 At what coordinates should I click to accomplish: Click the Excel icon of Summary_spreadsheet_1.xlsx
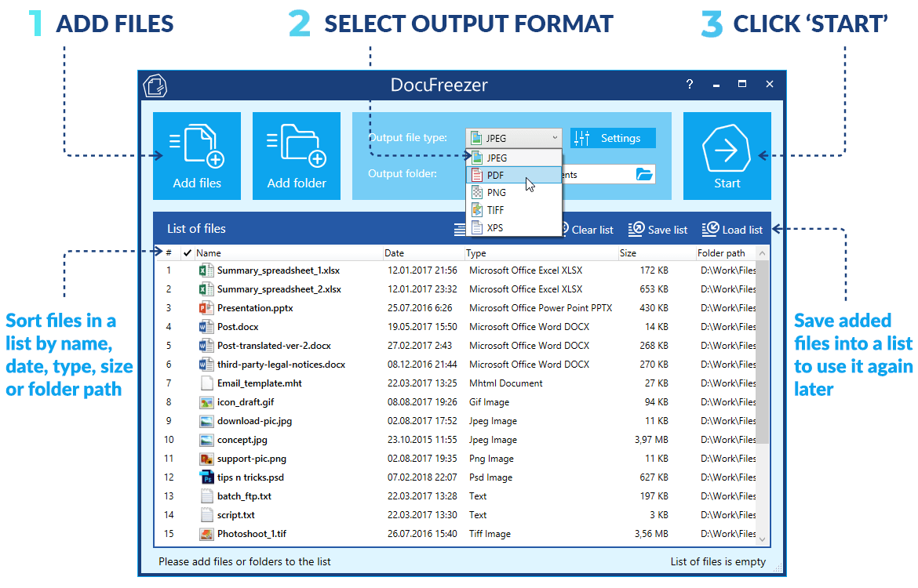pos(206,270)
